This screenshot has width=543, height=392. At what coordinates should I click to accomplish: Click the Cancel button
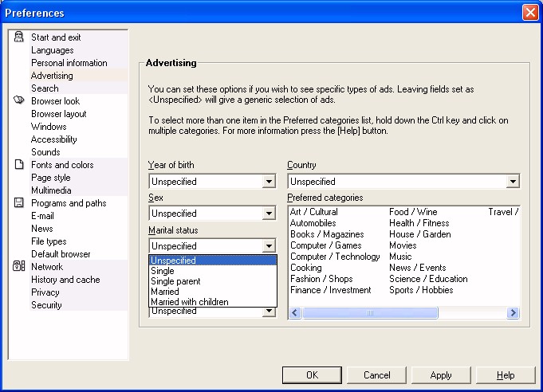[376, 375]
